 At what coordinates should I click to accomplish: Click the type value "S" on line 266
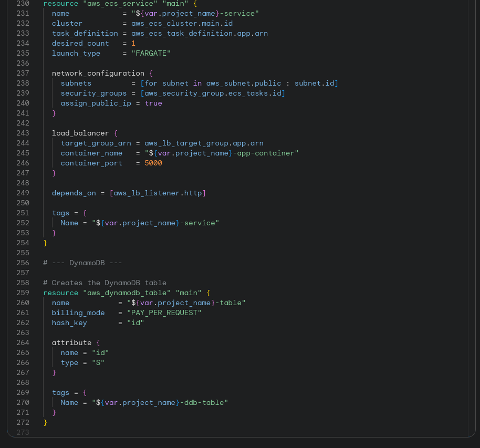pyautogui.click(x=98, y=362)
